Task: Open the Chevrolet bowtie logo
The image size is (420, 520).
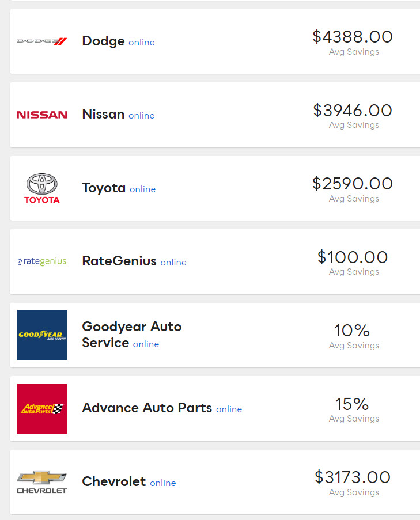Action: (x=41, y=482)
